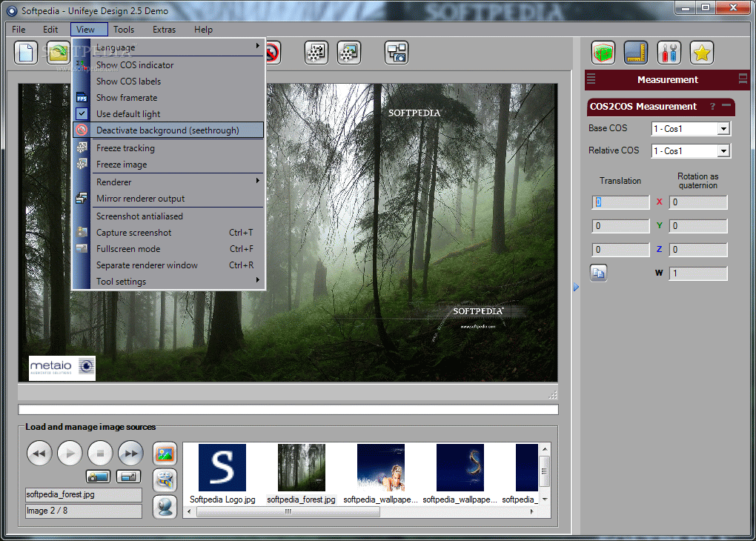Viewport: 756px width, 541px height.
Task: Copy measurement values with the clipboard icon
Action: pyautogui.click(x=599, y=273)
